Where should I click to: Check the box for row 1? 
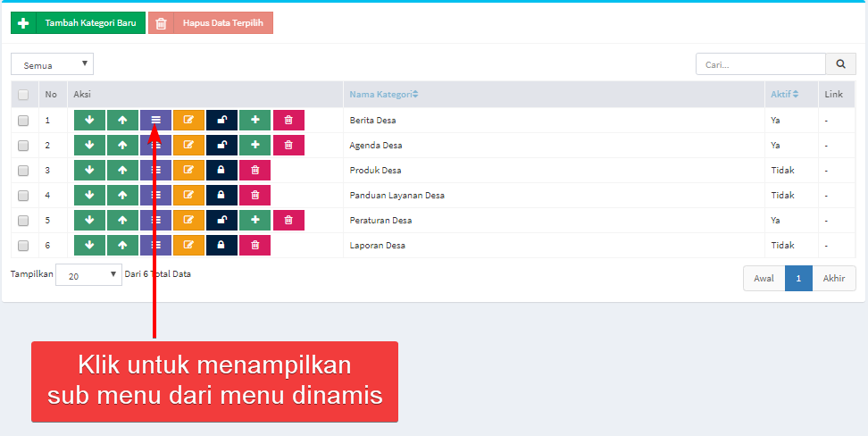coord(23,121)
